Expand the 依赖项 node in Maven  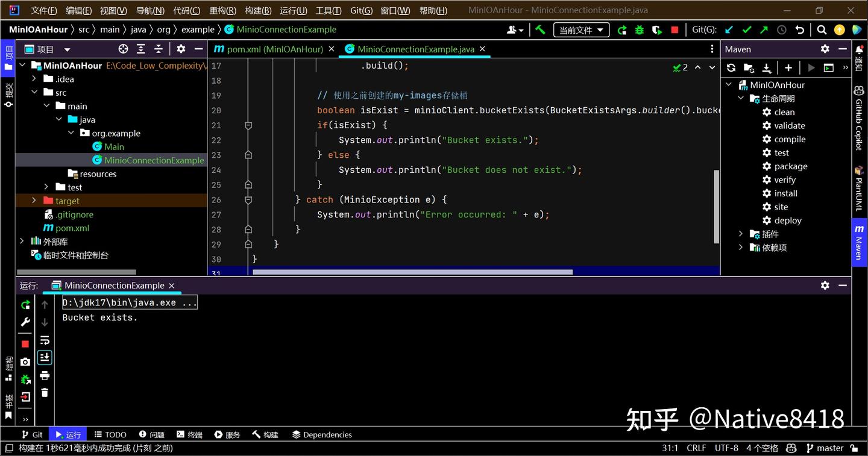click(x=741, y=248)
